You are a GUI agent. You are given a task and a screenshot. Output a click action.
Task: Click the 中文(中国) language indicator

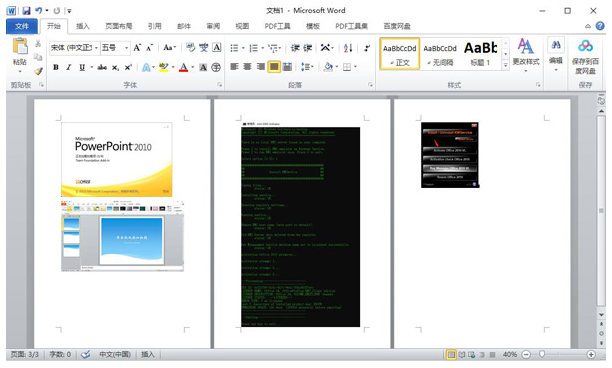click(x=115, y=354)
